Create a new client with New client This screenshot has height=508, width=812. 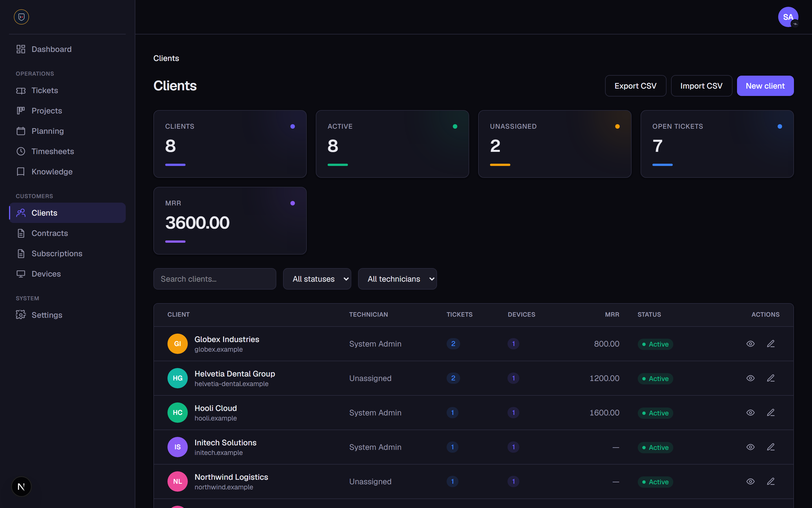765,86
